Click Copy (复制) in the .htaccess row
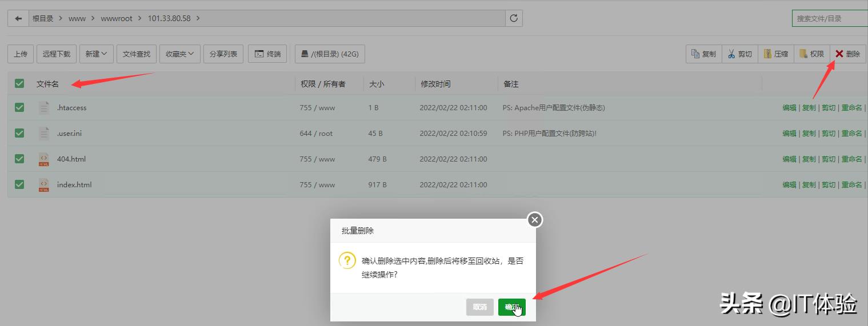Screen dimensions: 868x326 tap(809, 107)
